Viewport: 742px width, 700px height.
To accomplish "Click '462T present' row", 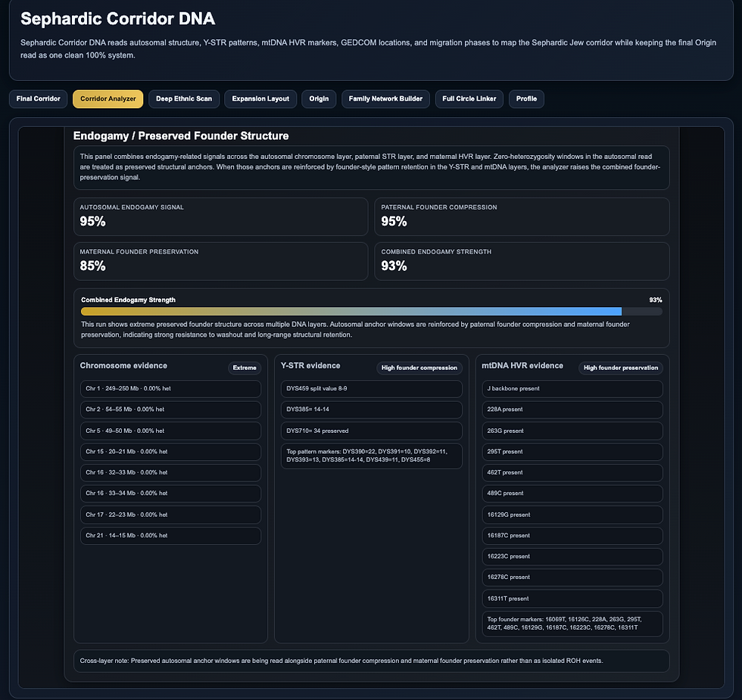I will (x=572, y=472).
